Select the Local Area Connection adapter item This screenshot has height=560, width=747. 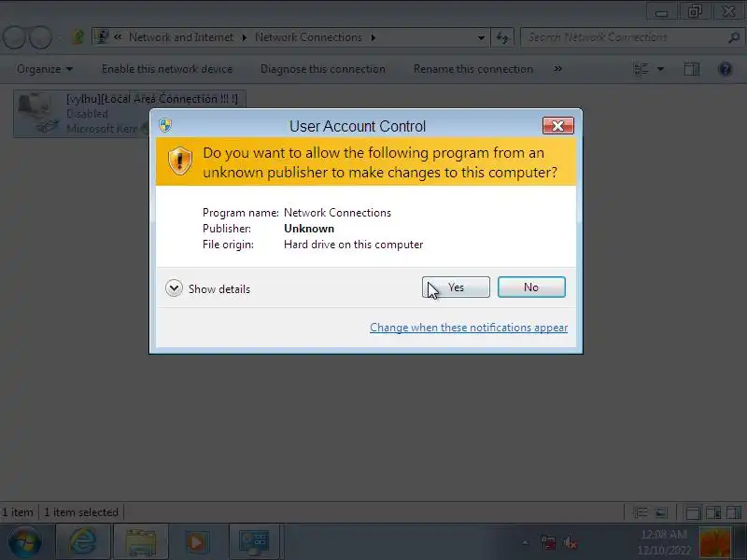pyautogui.click(x=130, y=113)
